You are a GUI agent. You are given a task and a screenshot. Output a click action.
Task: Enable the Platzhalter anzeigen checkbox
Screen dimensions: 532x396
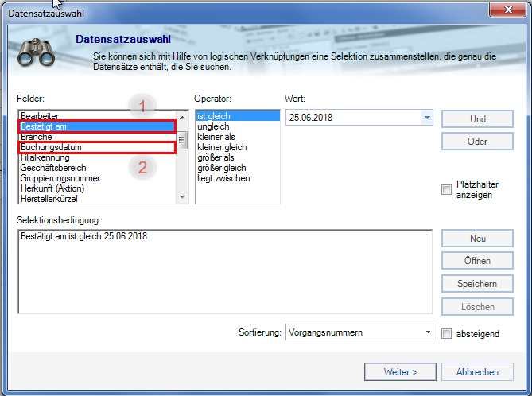click(x=446, y=189)
